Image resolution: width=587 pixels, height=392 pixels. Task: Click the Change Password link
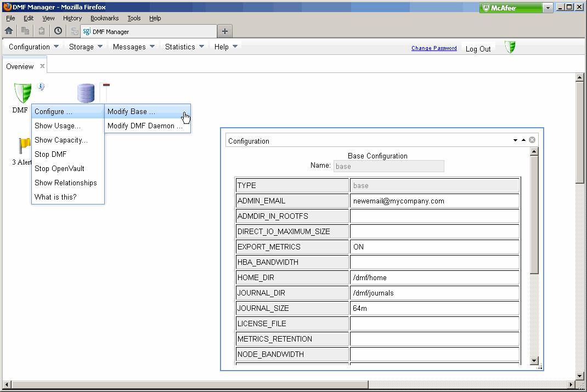click(434, 48)
